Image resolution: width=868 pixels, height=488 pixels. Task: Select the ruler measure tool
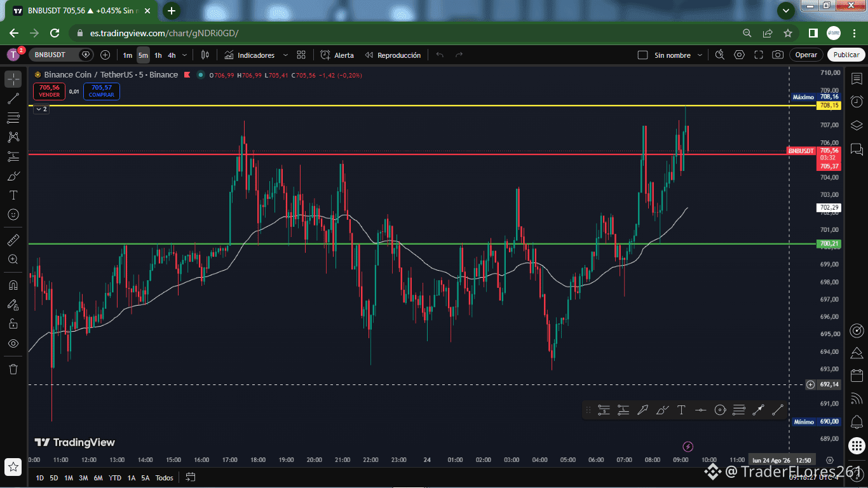13,240
